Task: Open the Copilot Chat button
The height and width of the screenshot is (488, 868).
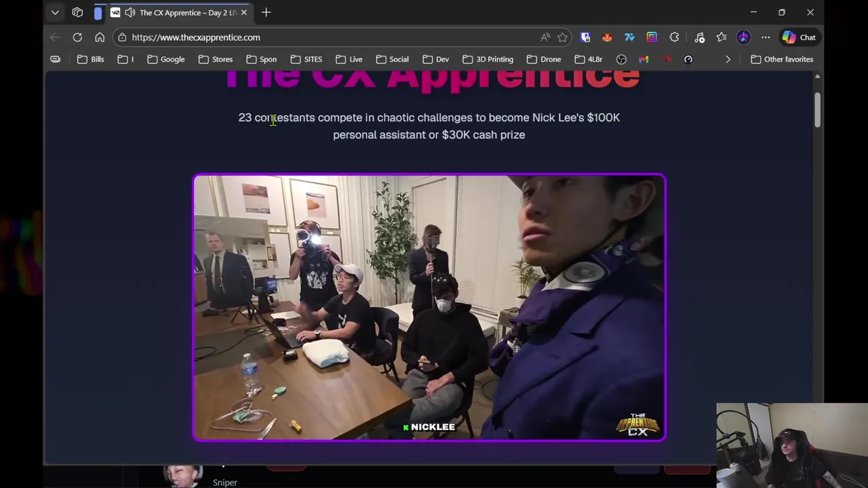Action: (800, 37)
